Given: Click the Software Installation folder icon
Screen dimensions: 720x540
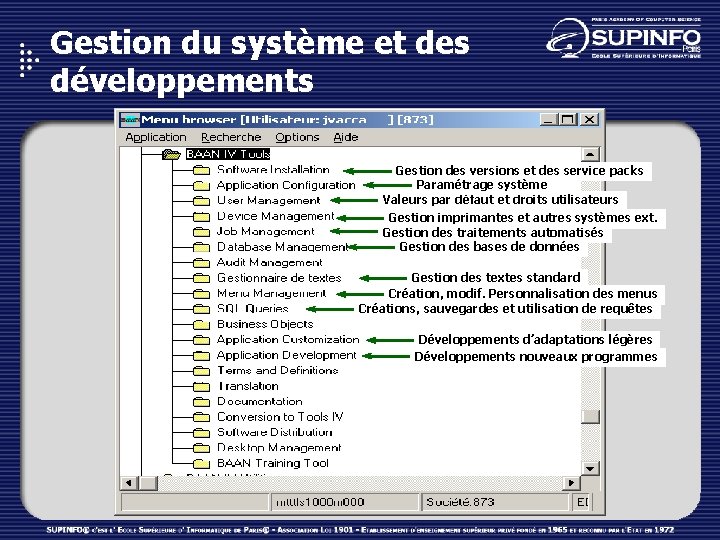Looking at the screenshot, I should click(x=201, y=170).
